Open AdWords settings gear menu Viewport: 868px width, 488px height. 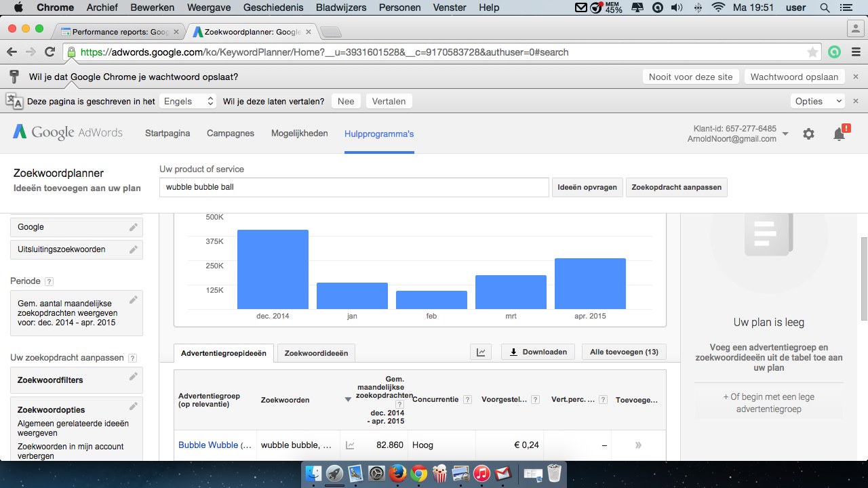(808, 134)
